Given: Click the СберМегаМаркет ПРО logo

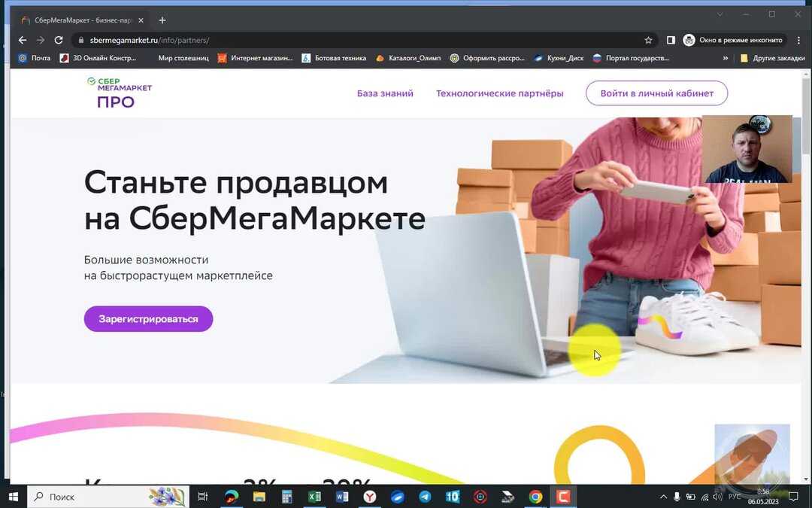Looking at the screenshot, I should click(x=119, y=93).
